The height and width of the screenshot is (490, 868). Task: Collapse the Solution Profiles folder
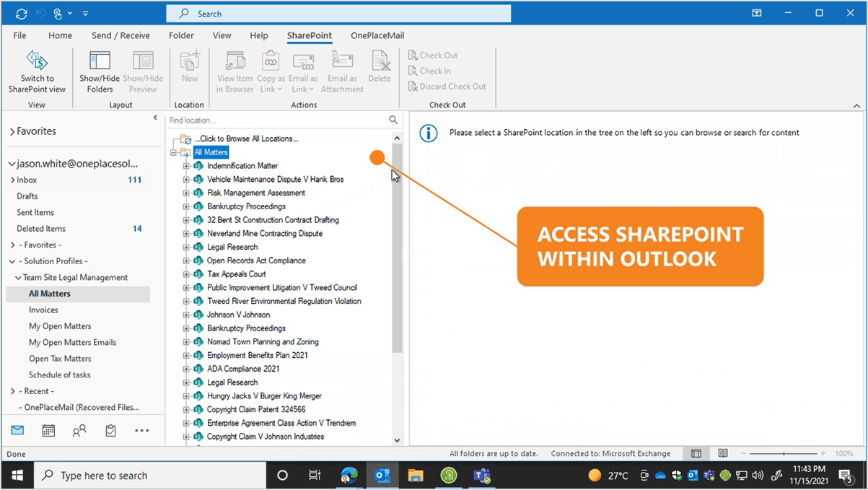(12, 261)
